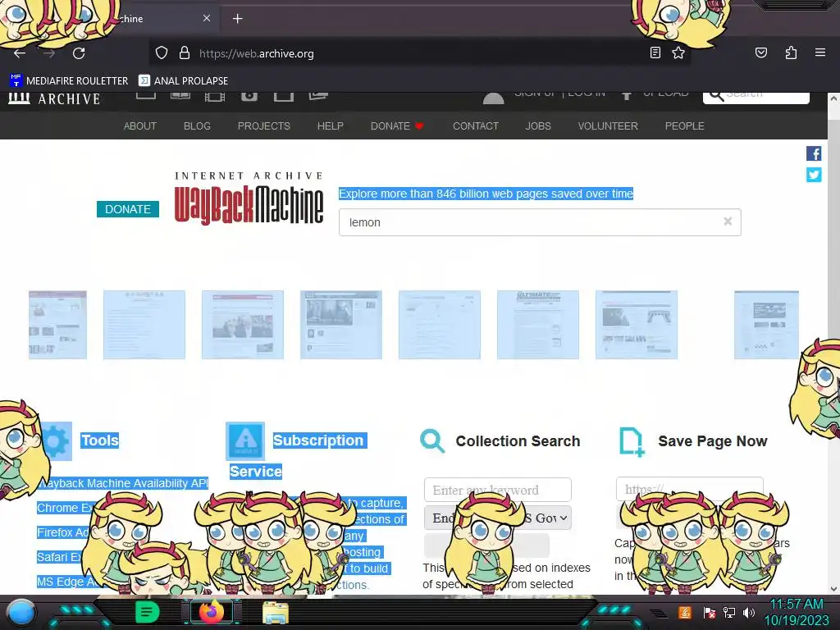
Task: Share page via the Twitter icon
Action: pyautogui.click(x=814, y=175)
